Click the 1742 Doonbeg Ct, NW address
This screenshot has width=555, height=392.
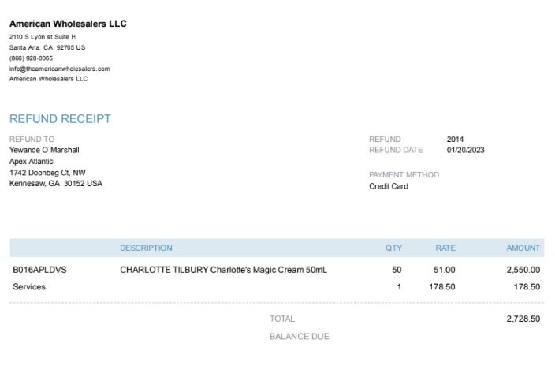click(x=47, y=173)
